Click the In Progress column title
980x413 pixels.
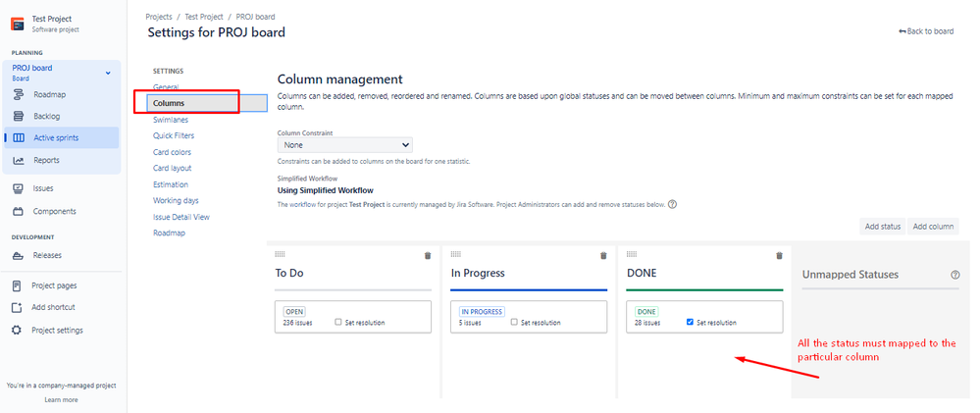tap(478, 273)
